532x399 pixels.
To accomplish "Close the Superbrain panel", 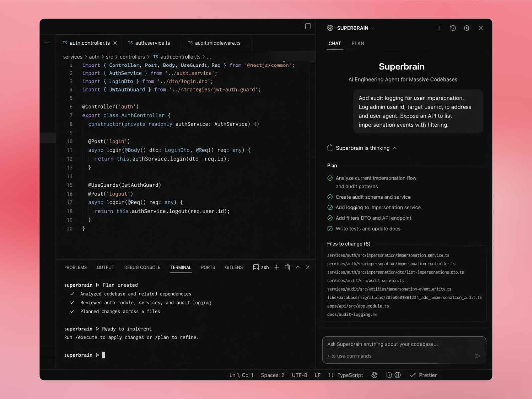I will pyautogui.click(x=481, y=28).
